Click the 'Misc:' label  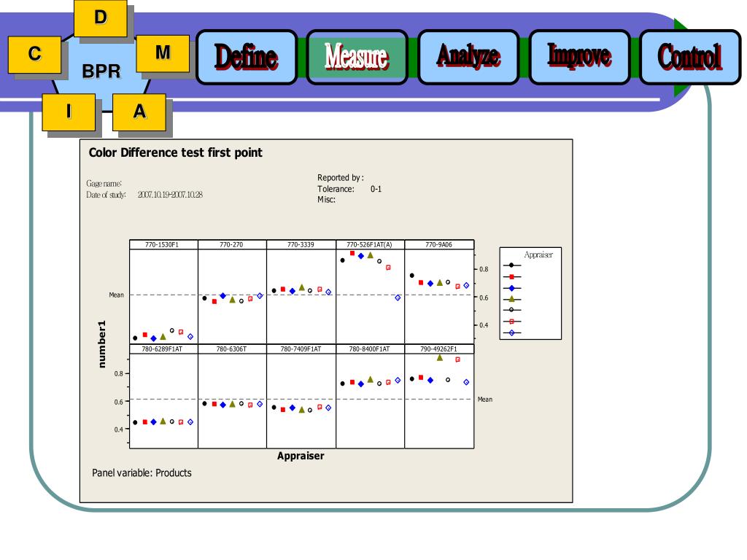click(x=326, y=200)
